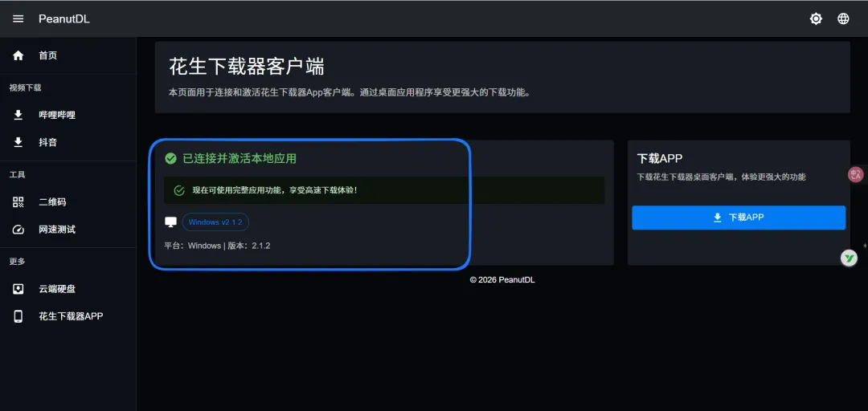Open the hamburger navigation menu

click(18, 18)
